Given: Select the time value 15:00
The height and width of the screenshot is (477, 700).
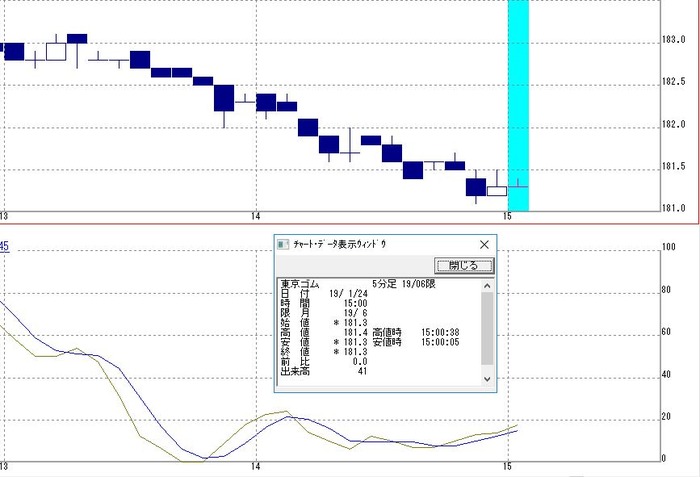Looking at the screenshot, I should (x=356, y=303).
